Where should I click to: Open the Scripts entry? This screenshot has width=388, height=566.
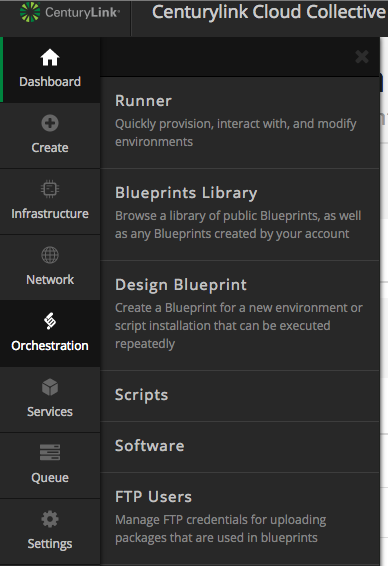(240, 396)
